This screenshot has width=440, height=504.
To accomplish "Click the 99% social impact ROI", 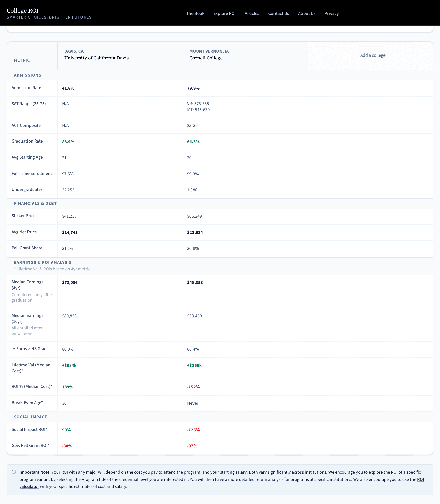I will (66, 430).
